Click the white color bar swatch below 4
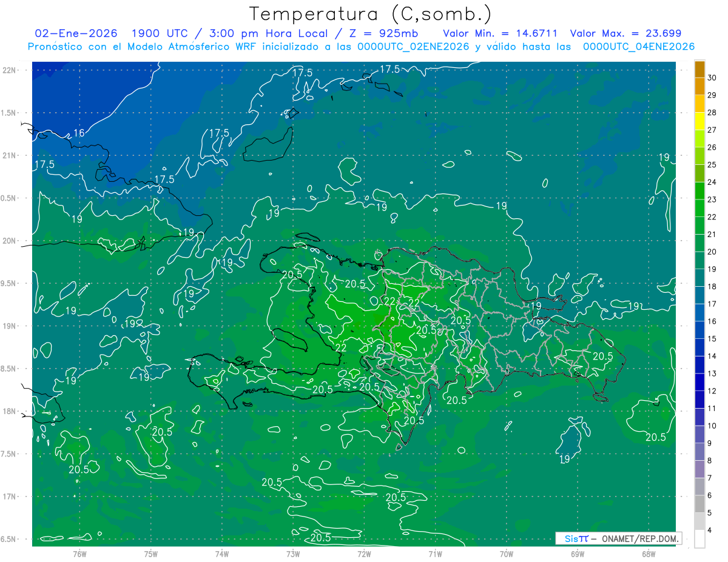 click(699, 539)
